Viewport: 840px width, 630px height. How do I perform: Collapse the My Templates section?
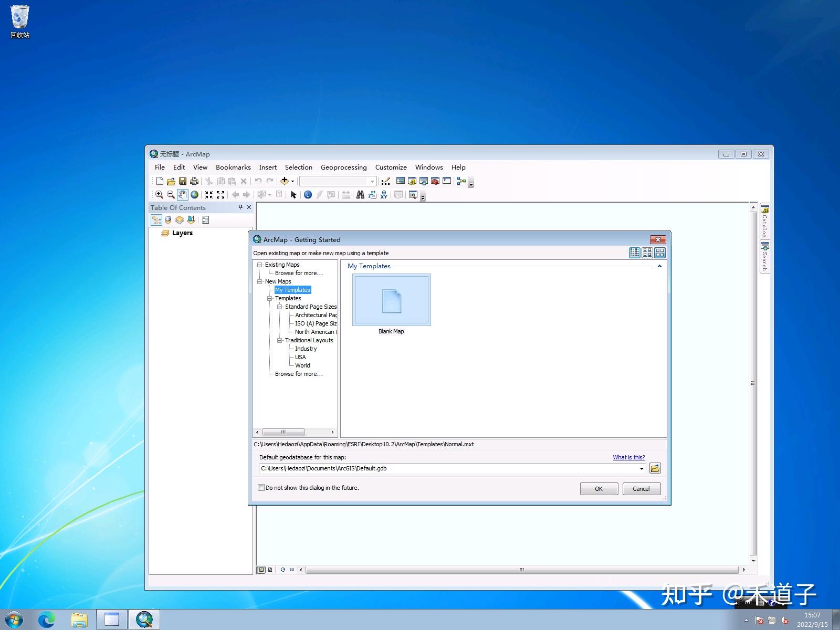pos(659,266)
